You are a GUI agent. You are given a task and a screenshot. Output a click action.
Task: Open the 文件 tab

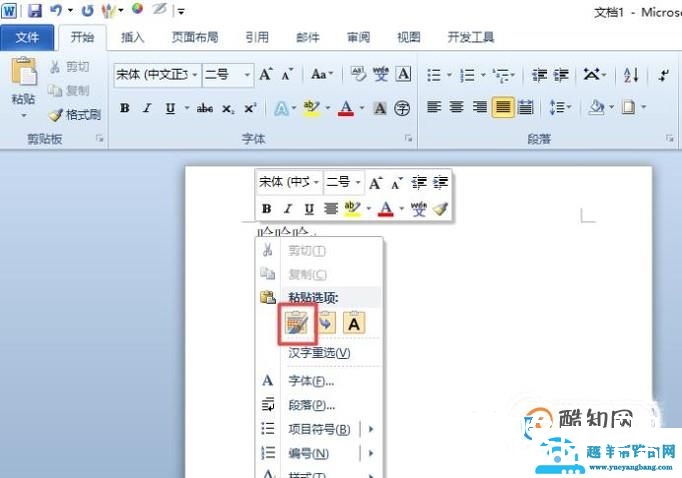pos(27,37)
